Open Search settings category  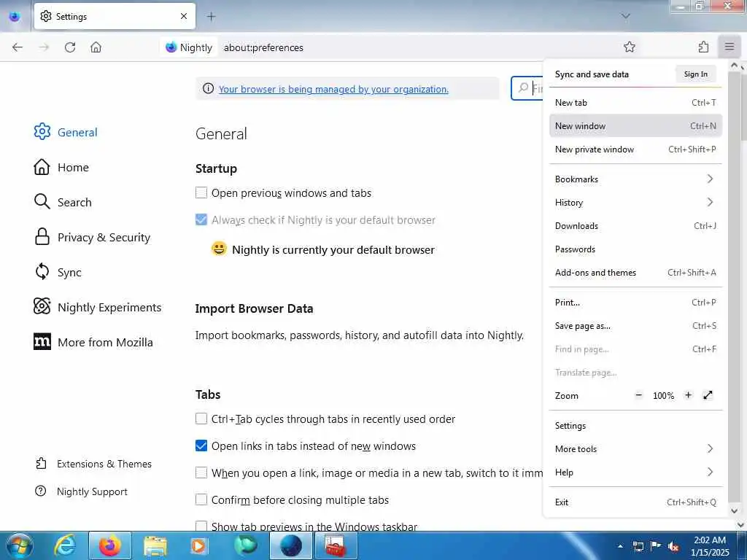point(63,202)
